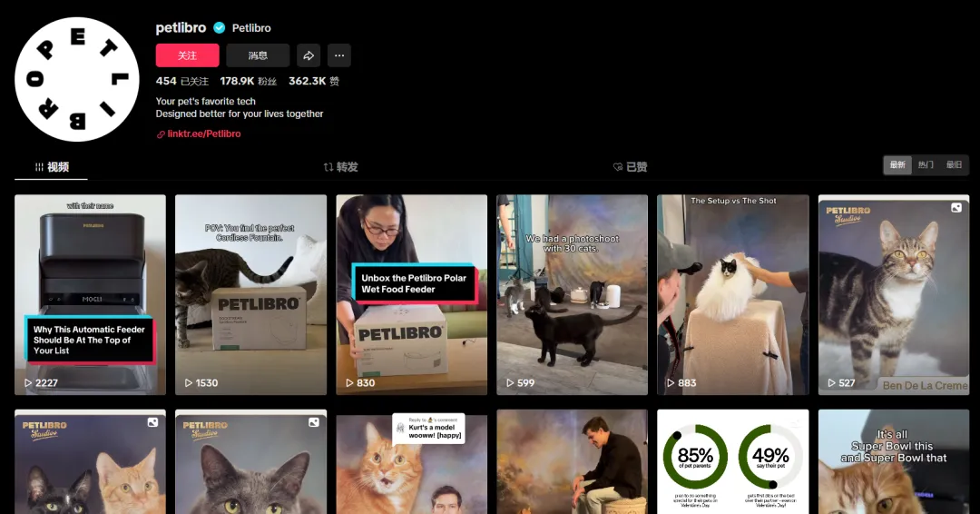Click the play icon beside 527 views
Viewport: 980px width, 514px height.
831,382
